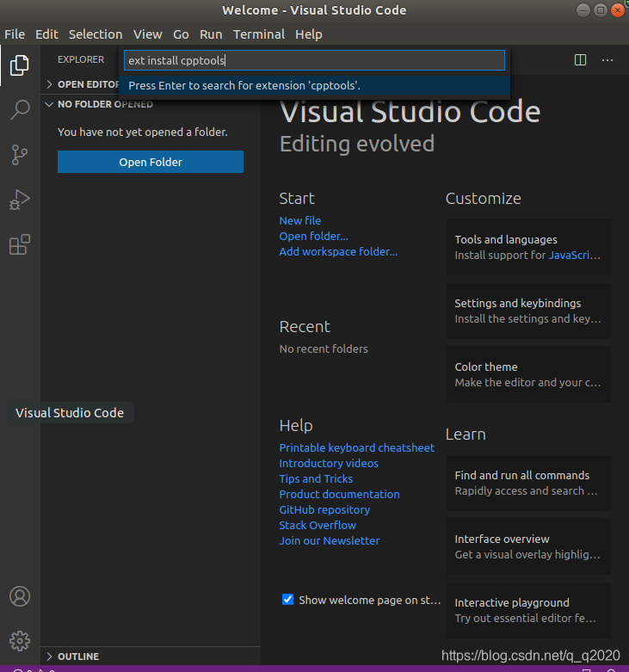
Task: Select 'Press Enter to search for extension' result
Action: click(315, 86)
